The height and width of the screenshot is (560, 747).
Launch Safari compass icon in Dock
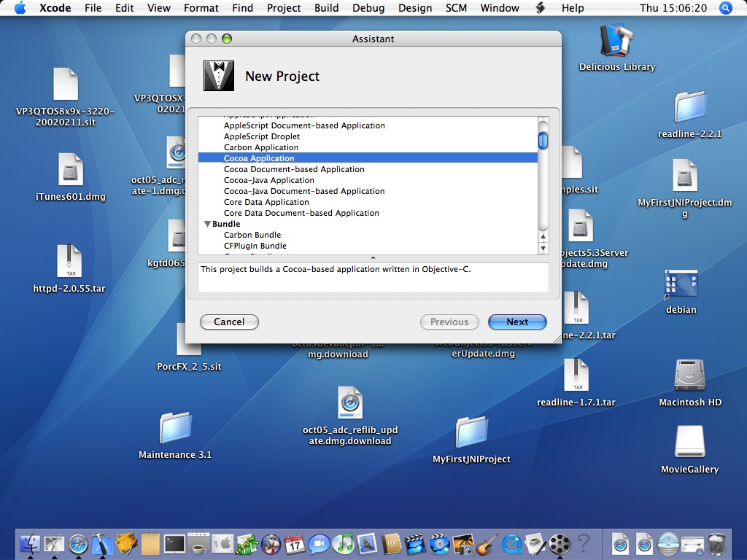click(x=78, y=542)
